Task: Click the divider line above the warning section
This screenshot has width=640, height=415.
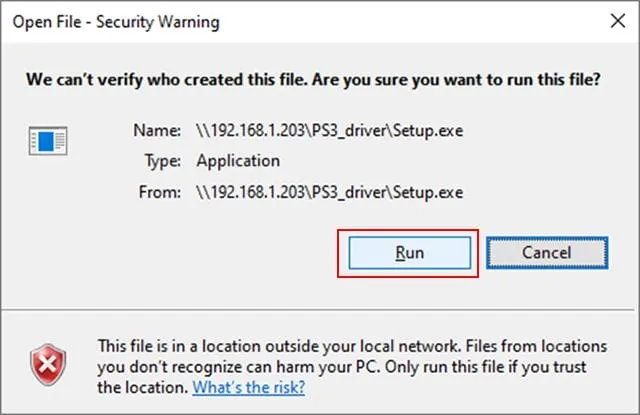Action: [320, 312]
